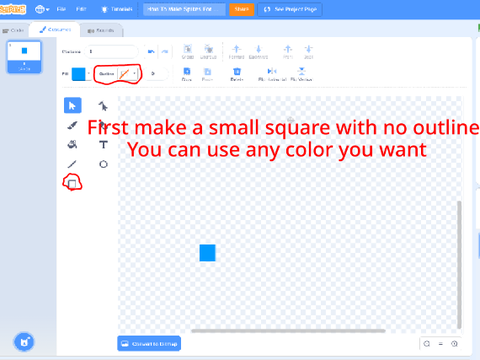Open the blue Fill color swatch
Screen dimensions: 480x360
[x=79, y=74]
